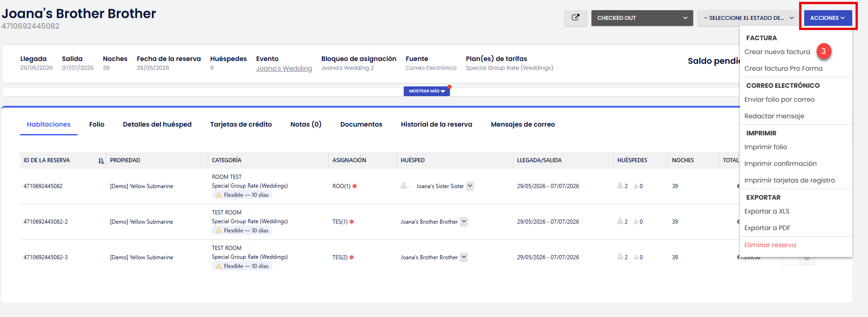868x317 pixels.
Task: Click warning icon in reservation -2 Flexible badge
Action: pos(219,231)
